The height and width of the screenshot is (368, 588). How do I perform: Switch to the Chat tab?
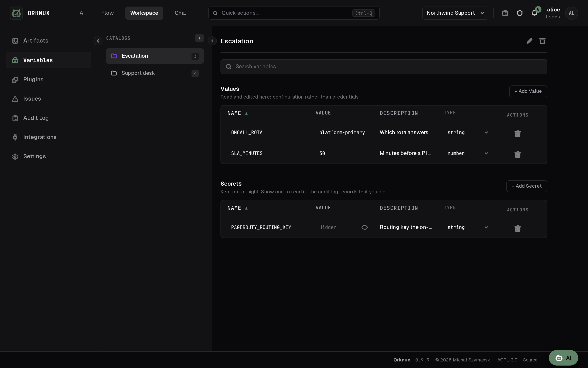click(x=180, y=13)
